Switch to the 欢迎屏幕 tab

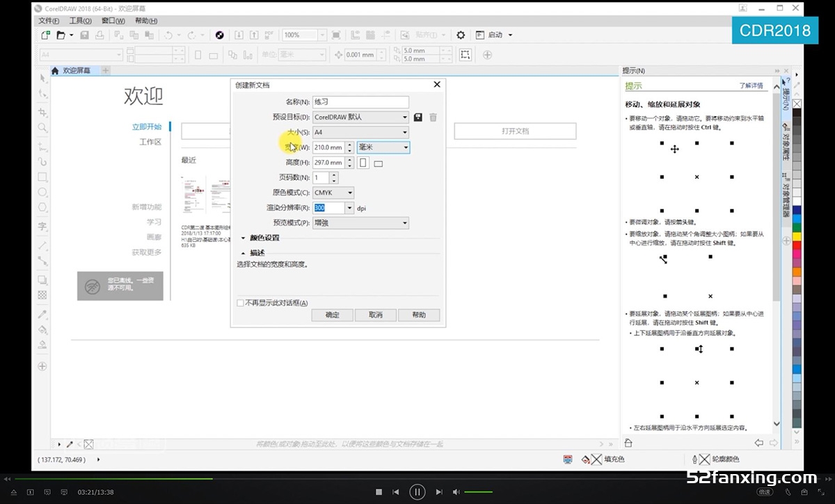click(x=75, y=70)
